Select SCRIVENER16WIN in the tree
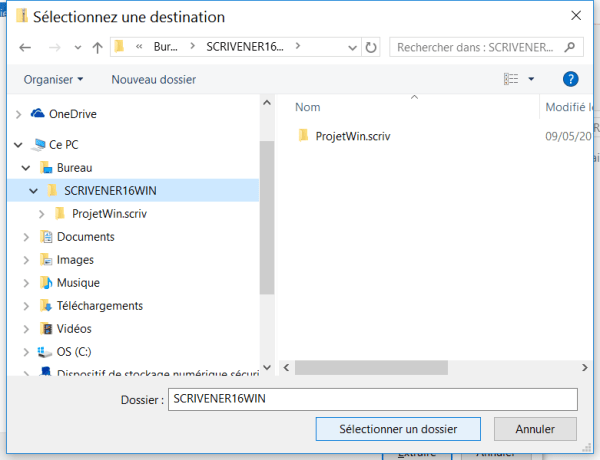This screenshot has height=460, width=600. pos(110,191)
